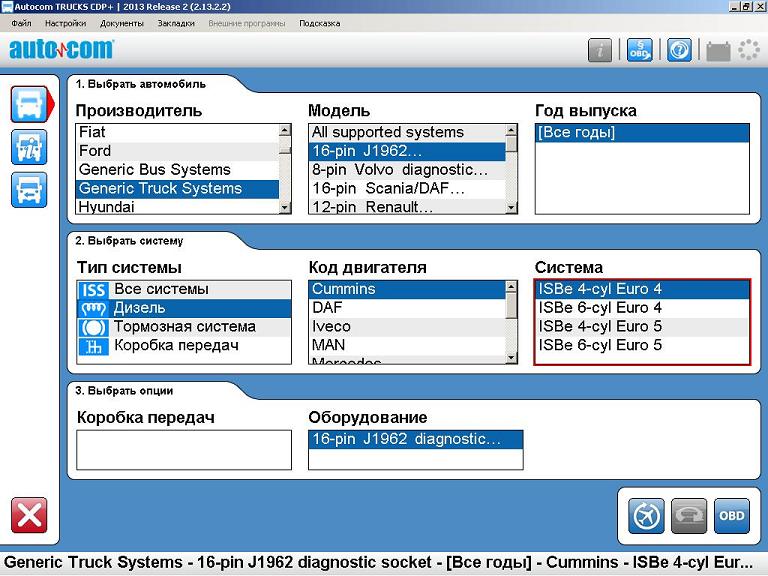The image size is (768, 576).
Task: Click the gray telephone button
Action: point(689,516)
